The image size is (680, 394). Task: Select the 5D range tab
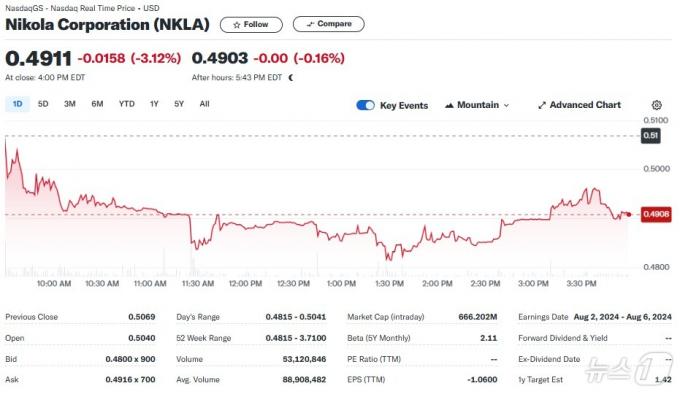(x=43, y=104)
